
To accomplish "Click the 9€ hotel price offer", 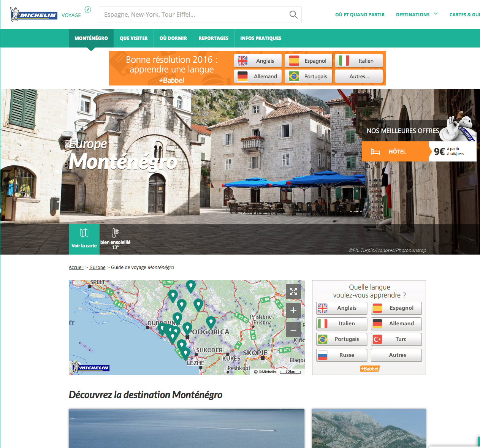I will click(x=452, y=152).
